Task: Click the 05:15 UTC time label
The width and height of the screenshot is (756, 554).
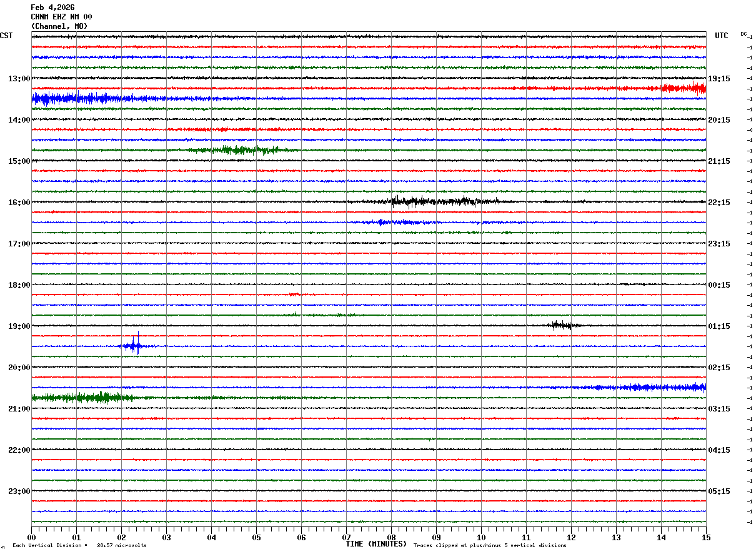Action: [x=719, y=491]
